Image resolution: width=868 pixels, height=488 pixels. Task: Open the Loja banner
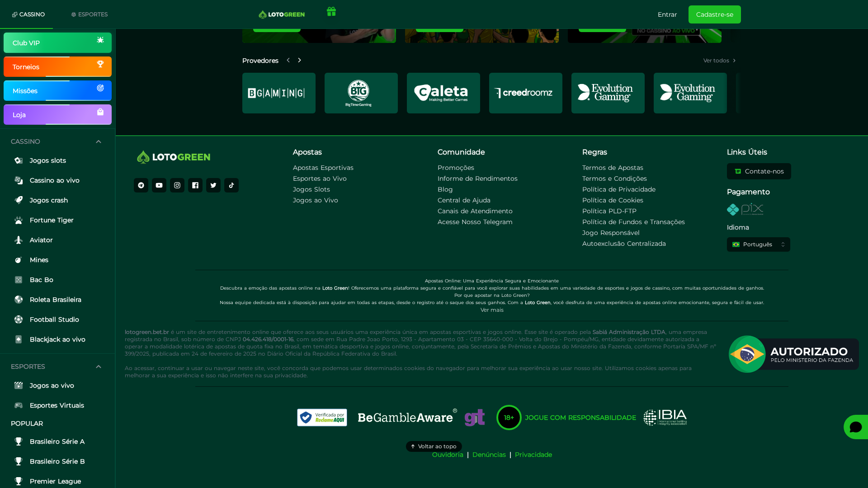(x=57, y=115)
